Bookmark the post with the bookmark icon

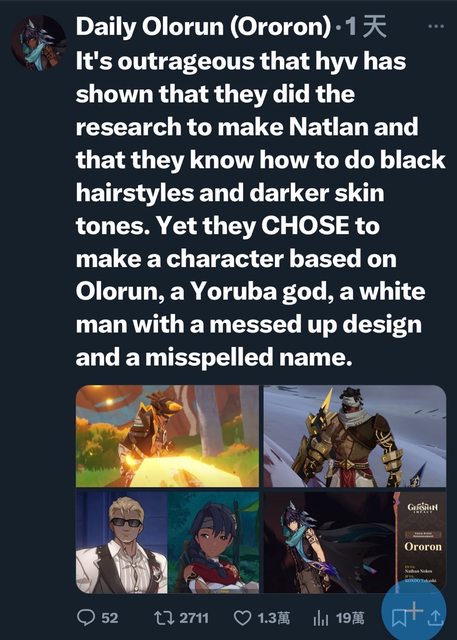pos(399,619)
